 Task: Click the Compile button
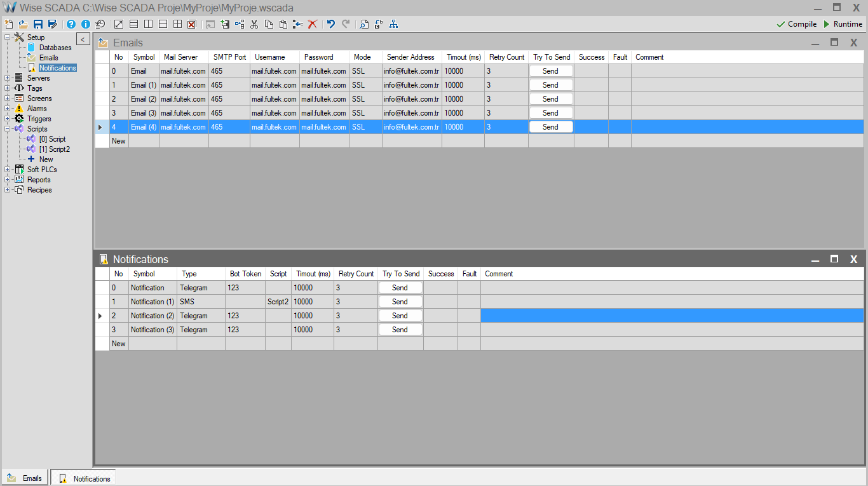pyautogui.click(x=796, y=24)
